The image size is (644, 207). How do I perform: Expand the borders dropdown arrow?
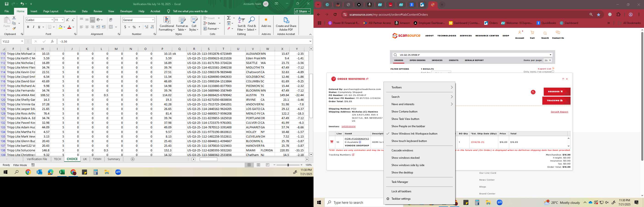pos(54,27)
